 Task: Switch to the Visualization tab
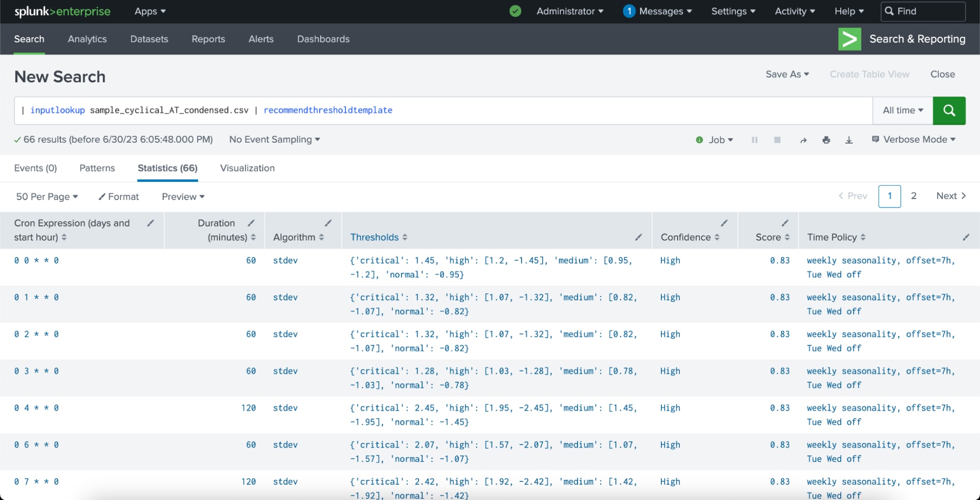point(247,168)
